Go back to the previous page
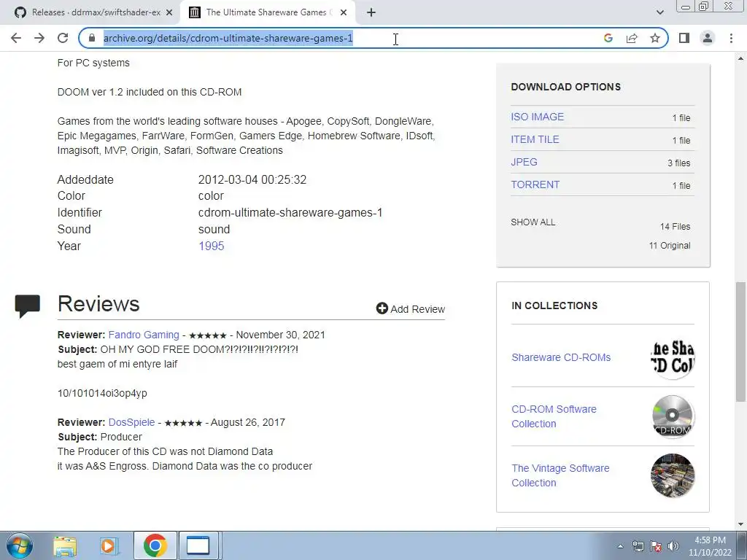This screenshot has height=560, width=747. (16, 38)
